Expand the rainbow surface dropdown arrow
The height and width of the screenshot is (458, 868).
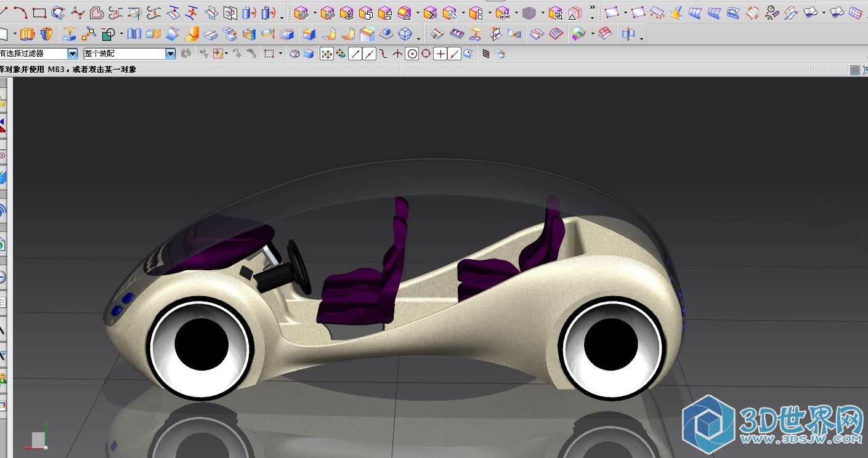click(x=591, y=34)
